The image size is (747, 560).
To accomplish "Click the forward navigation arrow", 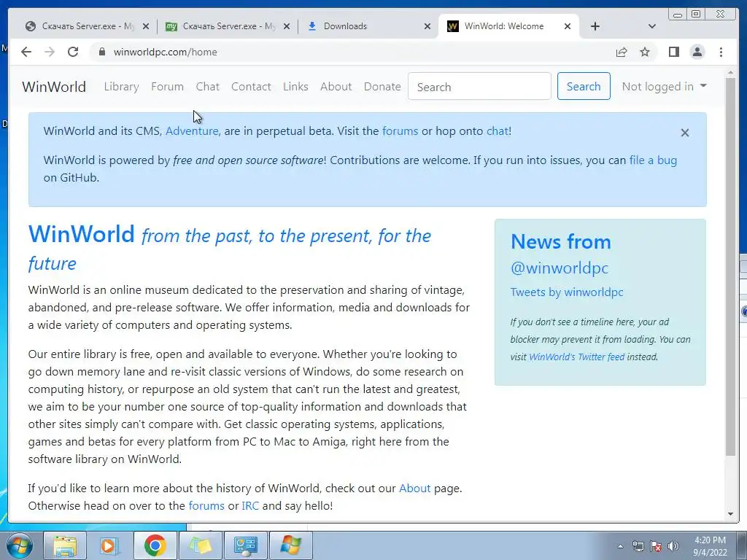I will [50, 52].
